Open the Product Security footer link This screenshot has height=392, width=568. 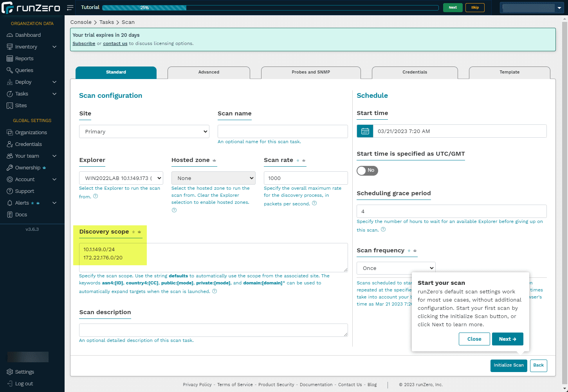(x=276, y=385)
